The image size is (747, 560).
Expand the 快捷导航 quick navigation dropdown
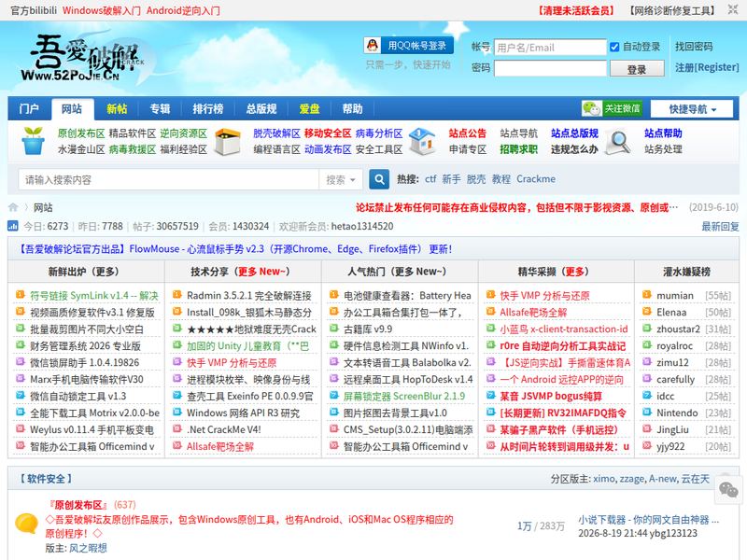(692, 109)
